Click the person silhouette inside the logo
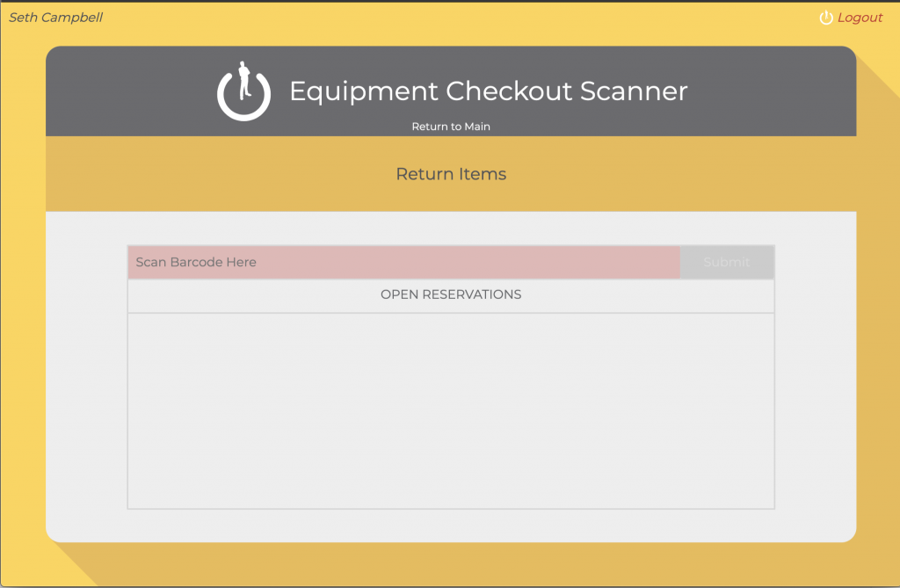This screenshot has width=900, height=588. (244, 80)
